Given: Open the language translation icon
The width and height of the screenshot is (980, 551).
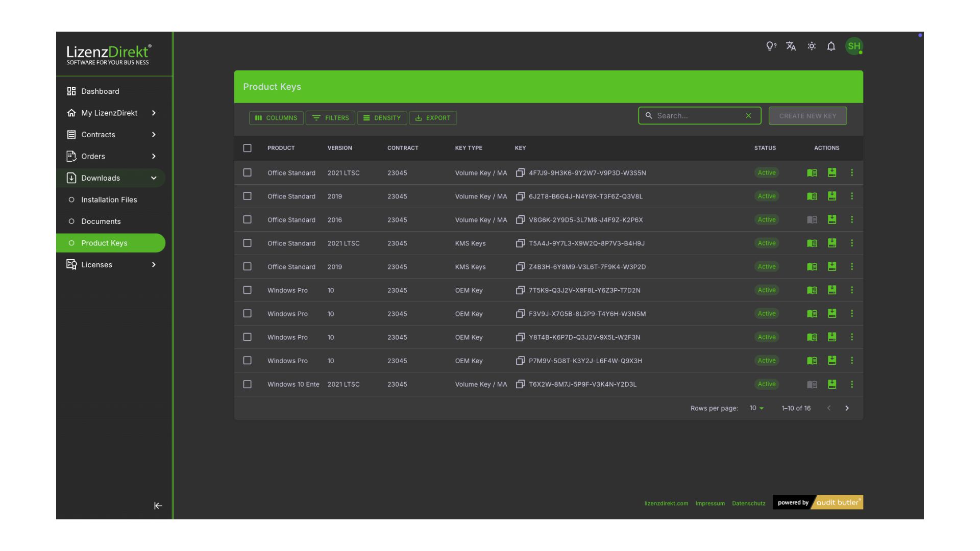Looking at the screenshot, I should (x=791, y=46).
